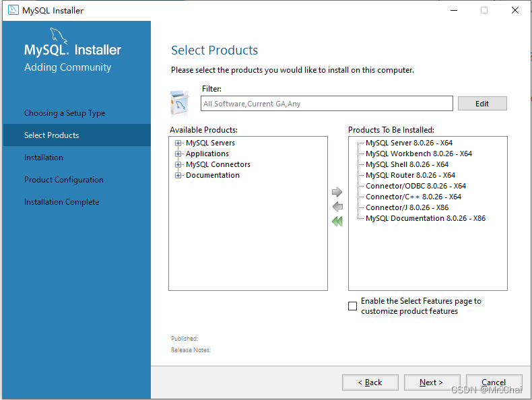This screenshot has width=532, height=400.
Task: Click the Cancel button
Action: click(494, 382)
